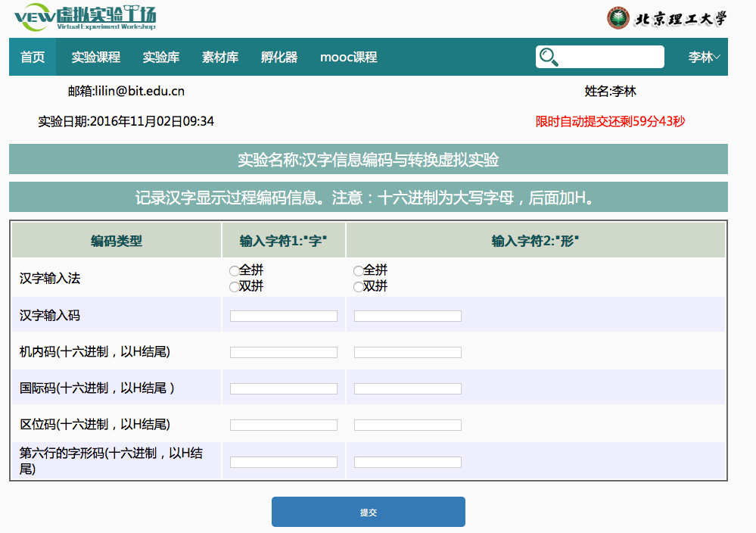Click the magnifying glass search icon
Viewport: 756px width, 533px height.
tap(549, 58)
